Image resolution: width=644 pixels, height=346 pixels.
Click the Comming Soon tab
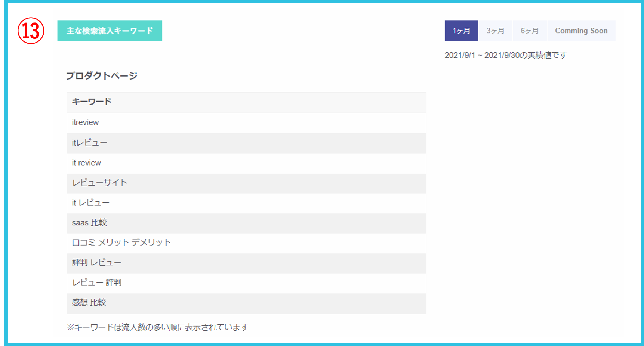pyautogui.click(x=581, y=31)
